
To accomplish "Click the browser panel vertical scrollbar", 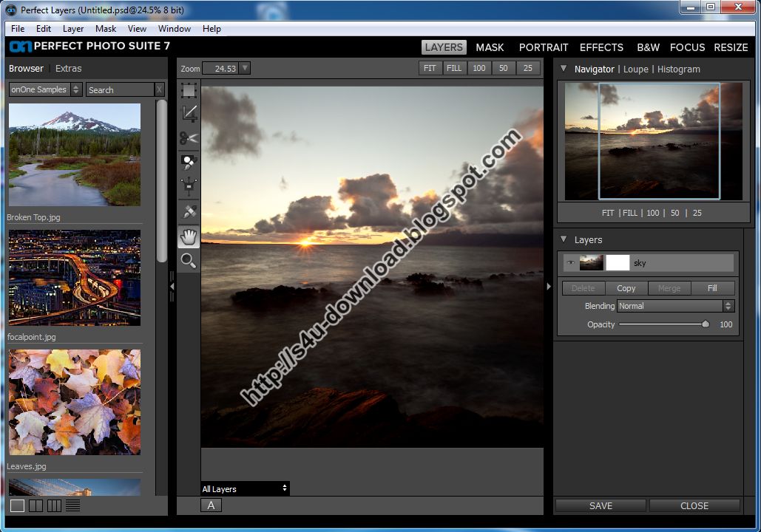I will click(162, 181).
